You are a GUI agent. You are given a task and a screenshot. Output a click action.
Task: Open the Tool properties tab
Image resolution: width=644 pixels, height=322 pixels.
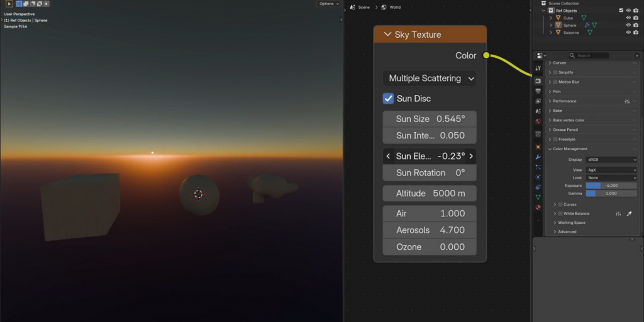tap(538, 68)
